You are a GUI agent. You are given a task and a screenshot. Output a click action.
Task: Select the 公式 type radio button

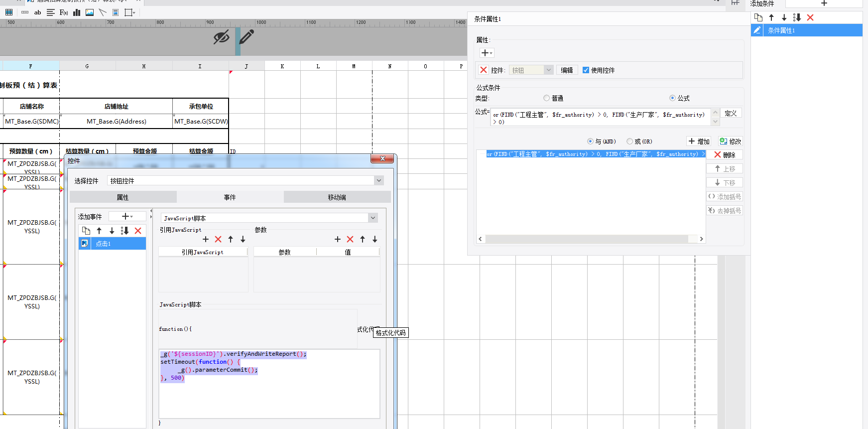672,98
